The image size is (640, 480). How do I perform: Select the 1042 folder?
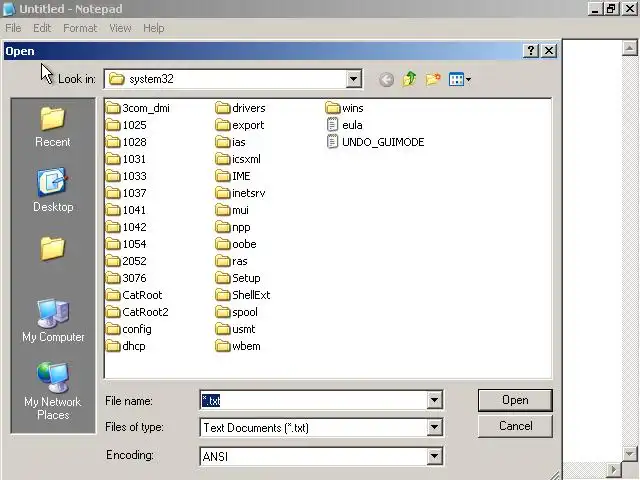(x=126, y=227)
